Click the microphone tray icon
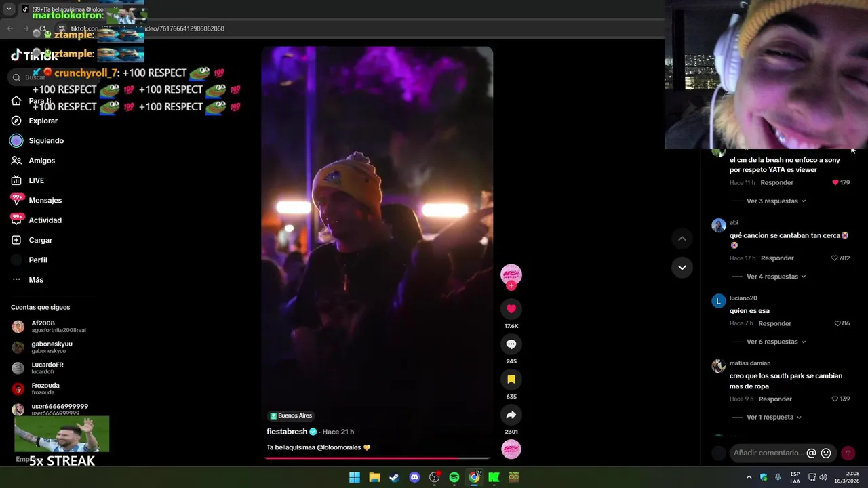 tap(778, 477)
